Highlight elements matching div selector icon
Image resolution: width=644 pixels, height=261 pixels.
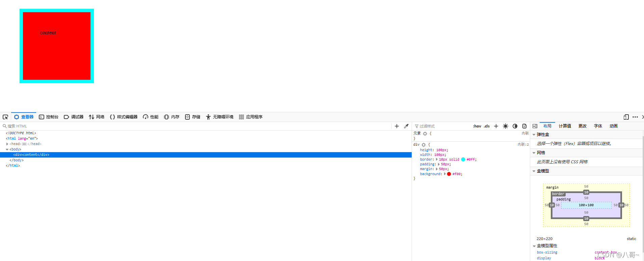click(423, 145)
